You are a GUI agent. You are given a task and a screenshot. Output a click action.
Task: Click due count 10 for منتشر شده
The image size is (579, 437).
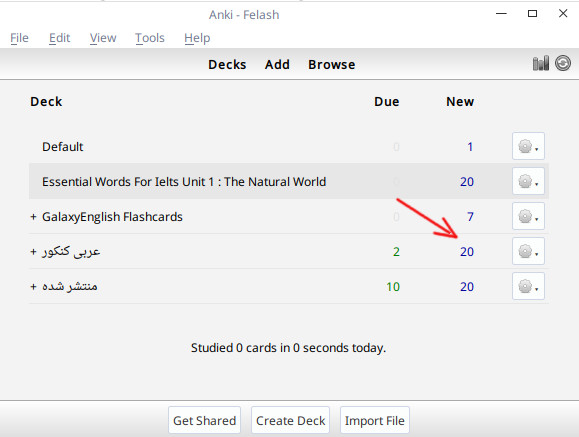393,287
